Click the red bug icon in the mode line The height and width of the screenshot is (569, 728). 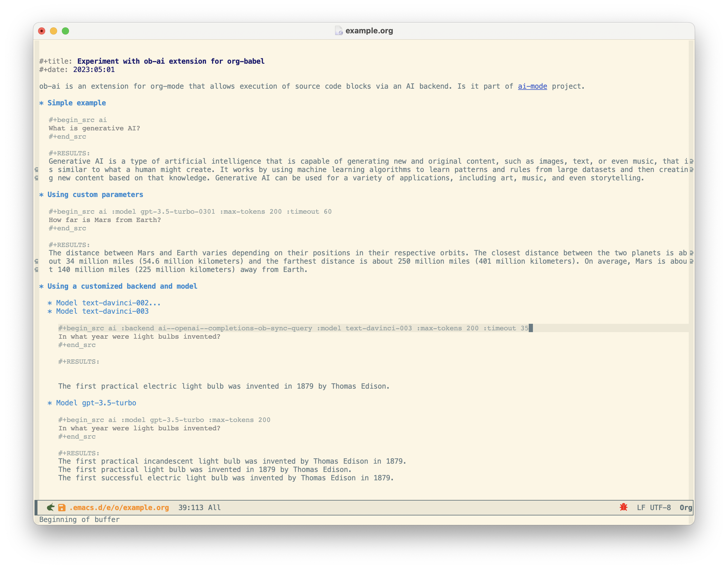point(623,507)
